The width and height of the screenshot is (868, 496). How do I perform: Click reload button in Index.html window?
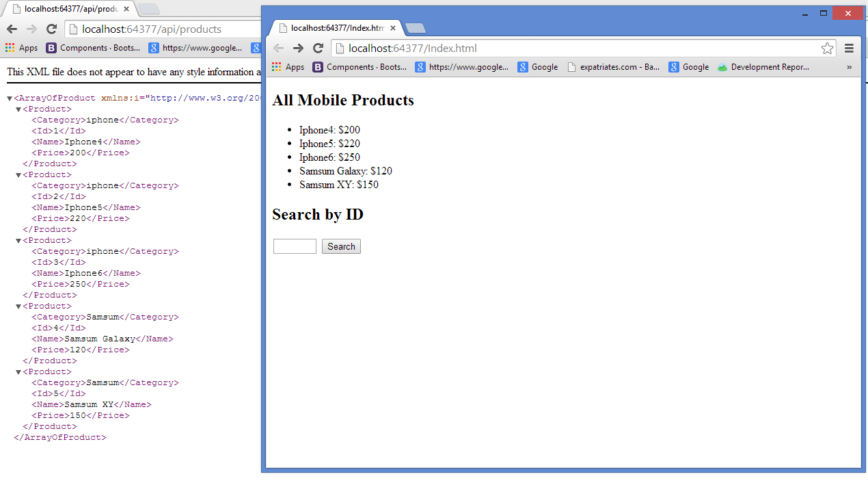[x=318, y=48]
